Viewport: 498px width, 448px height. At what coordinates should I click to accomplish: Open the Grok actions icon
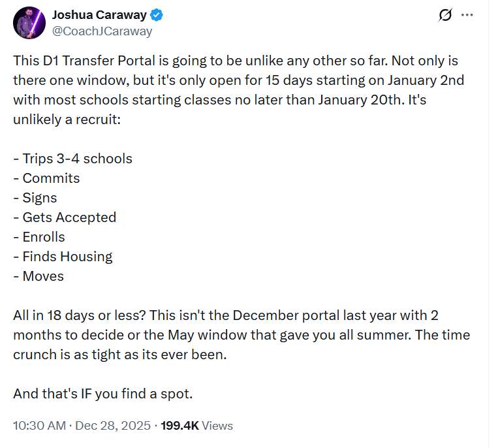[446, 16]
